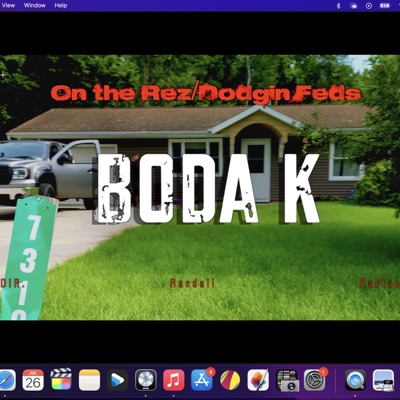Viewport: 400px width, 400px height.
Task: Open the Music app
Action: 174,380
